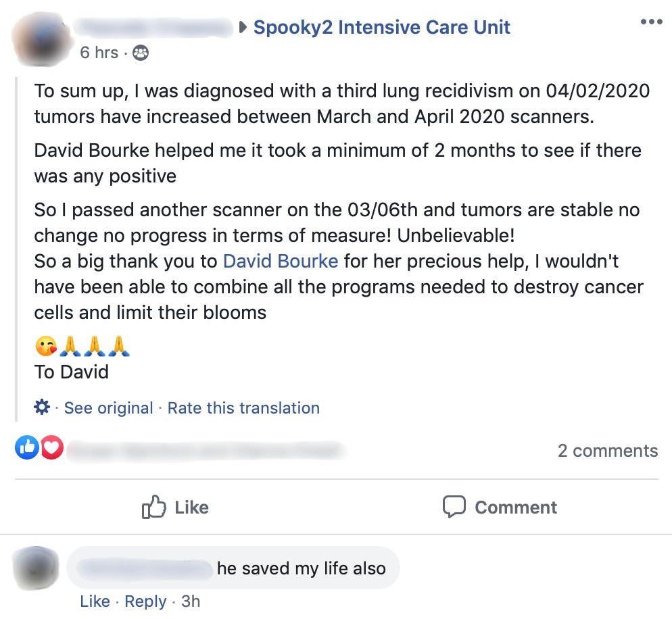Click the 3h comment timestamp
Screen dimensions: 672x619
click(191, 601)
